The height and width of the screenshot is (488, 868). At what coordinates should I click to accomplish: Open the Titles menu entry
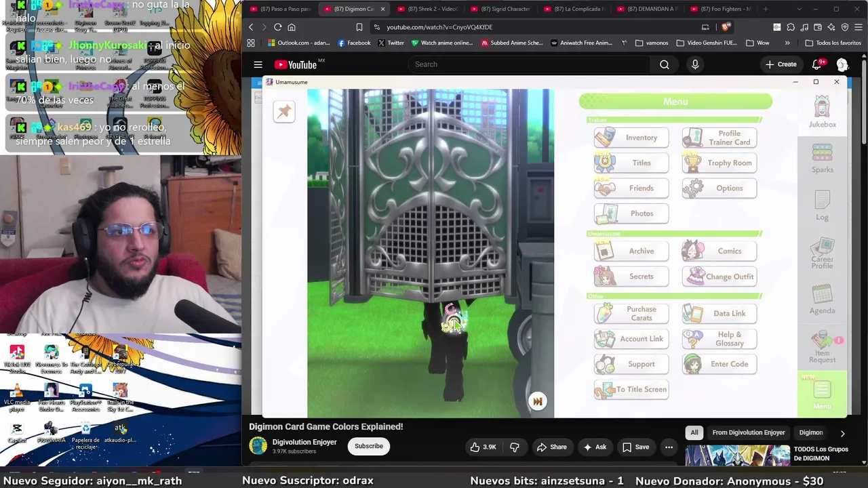631,163
